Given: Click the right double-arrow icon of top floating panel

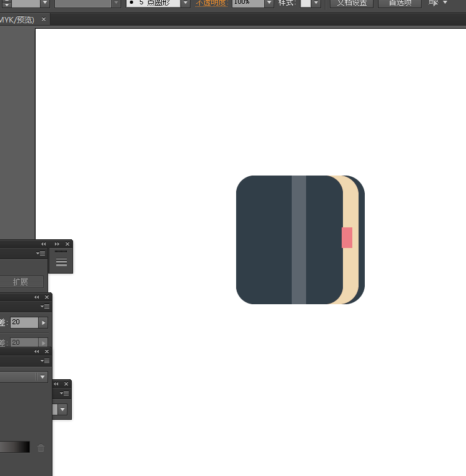Looking at the screenshot, I should coord(57,244).
